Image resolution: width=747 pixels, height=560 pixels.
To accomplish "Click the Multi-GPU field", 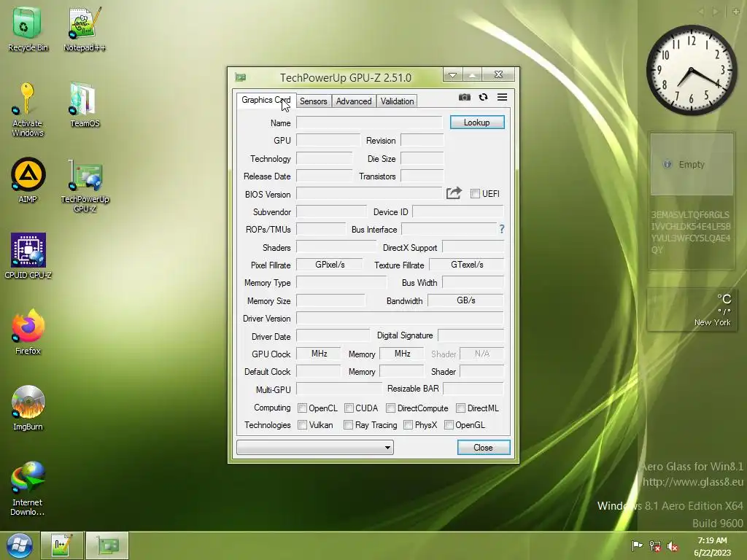I will click(339, 389).
